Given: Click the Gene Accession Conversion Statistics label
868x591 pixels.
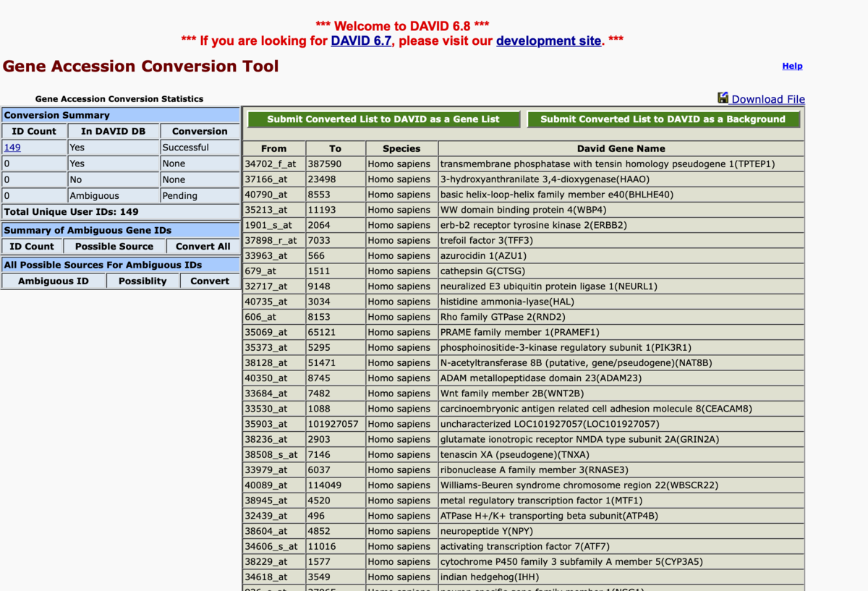Looking at the screenshot, I should click(x=119, y=99).
